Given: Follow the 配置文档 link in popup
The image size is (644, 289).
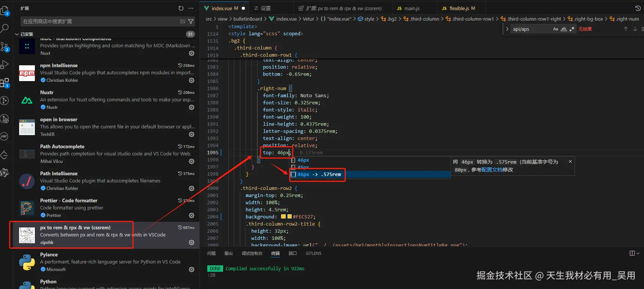Looking at the screenshot, I should pyautogui.click(x=492, y=170).
